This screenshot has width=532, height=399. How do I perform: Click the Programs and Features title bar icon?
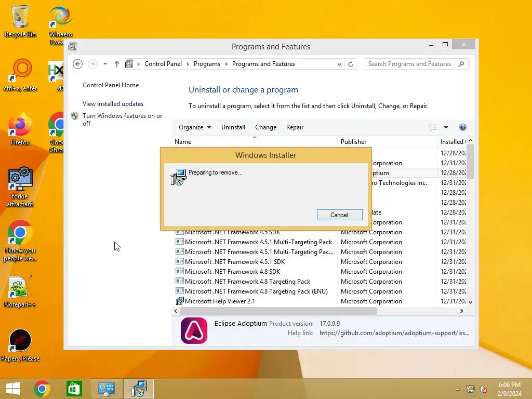(x=73, y=46)
